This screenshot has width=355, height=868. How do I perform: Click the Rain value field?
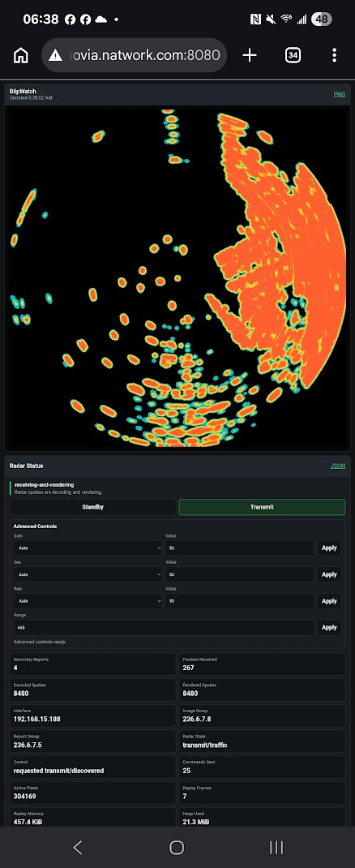[x=240, y=600]
